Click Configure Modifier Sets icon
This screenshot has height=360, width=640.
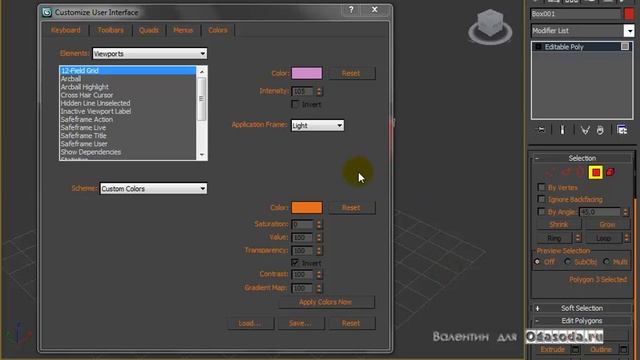(622, 130)
